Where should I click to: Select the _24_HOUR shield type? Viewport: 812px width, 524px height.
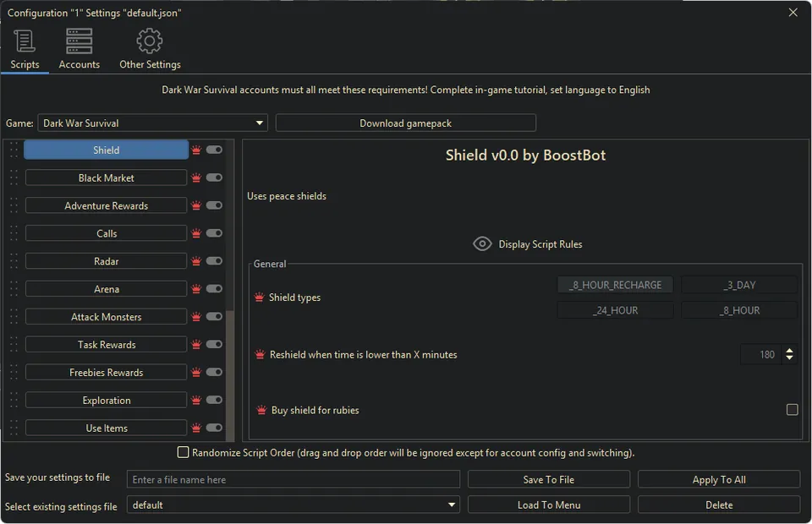(x=615, y=310)
